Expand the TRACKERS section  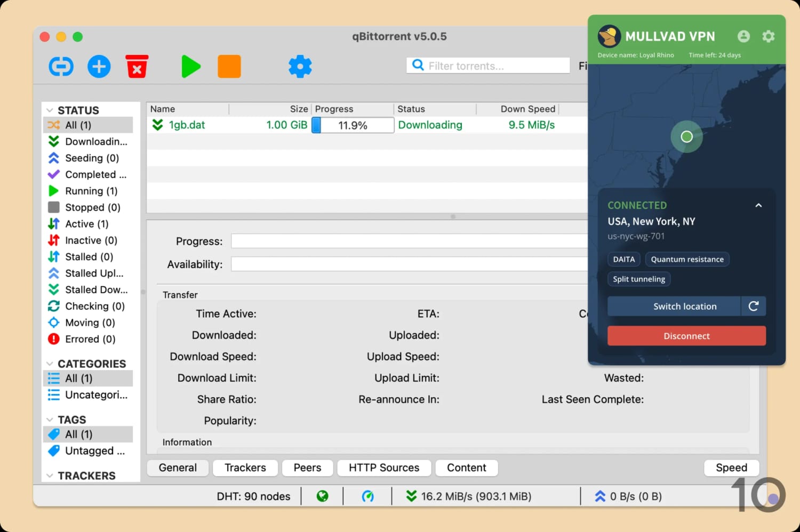coord(50,475)
